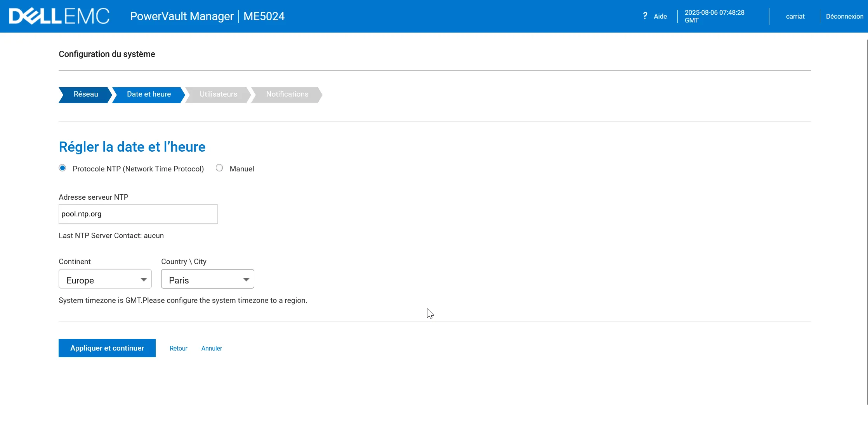Select the Protocole NTP radio button

pos(62,168)
